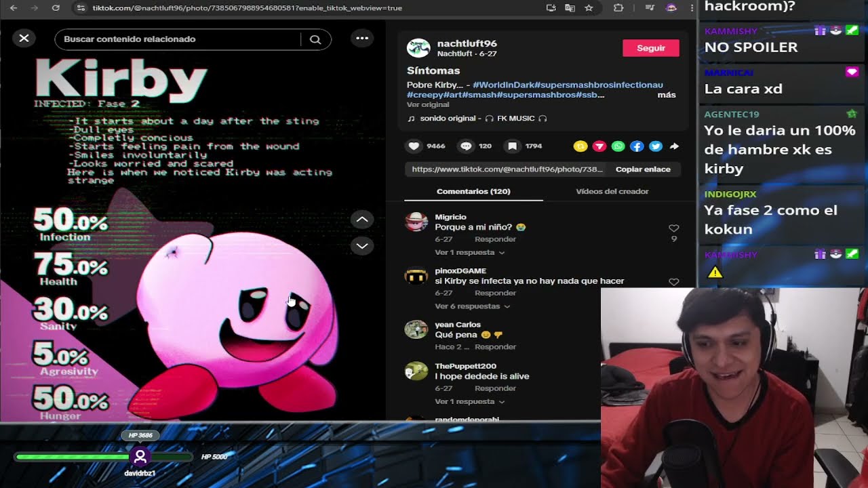The width and height of the screenshot is (868, 488).
Task: Repost using the yellow repost icon
Action: click(x=580, y=146)
